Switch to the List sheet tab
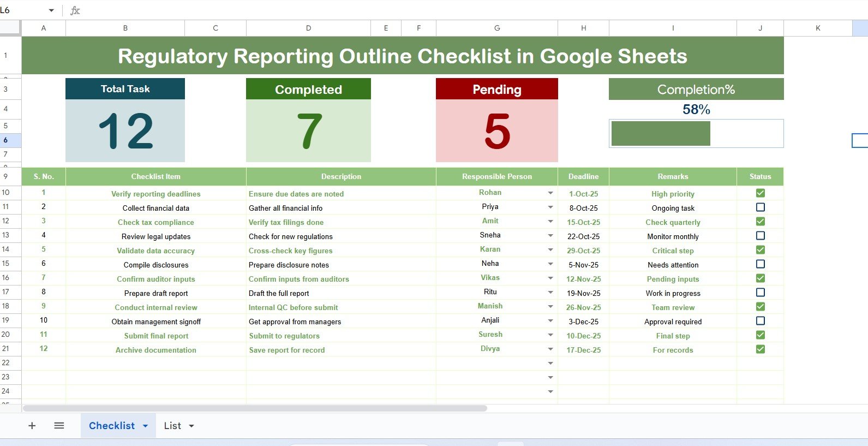The height and width of the screenshot is (446, 868). click(172, 426)
